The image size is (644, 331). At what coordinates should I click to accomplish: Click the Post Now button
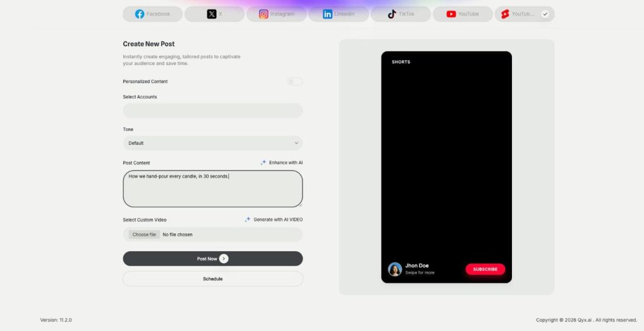pos(213,259)
